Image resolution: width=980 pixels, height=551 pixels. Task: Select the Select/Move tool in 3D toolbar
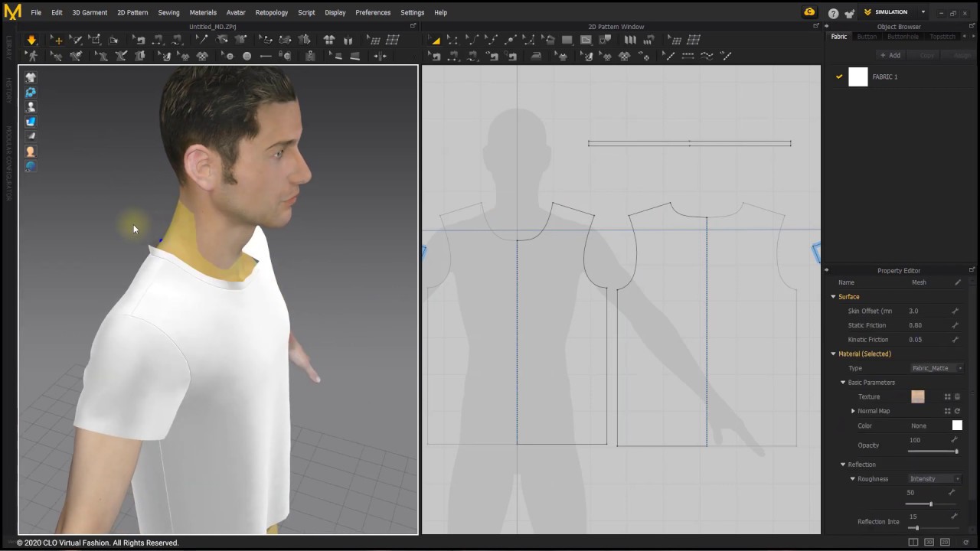click(x=57, y=40)
